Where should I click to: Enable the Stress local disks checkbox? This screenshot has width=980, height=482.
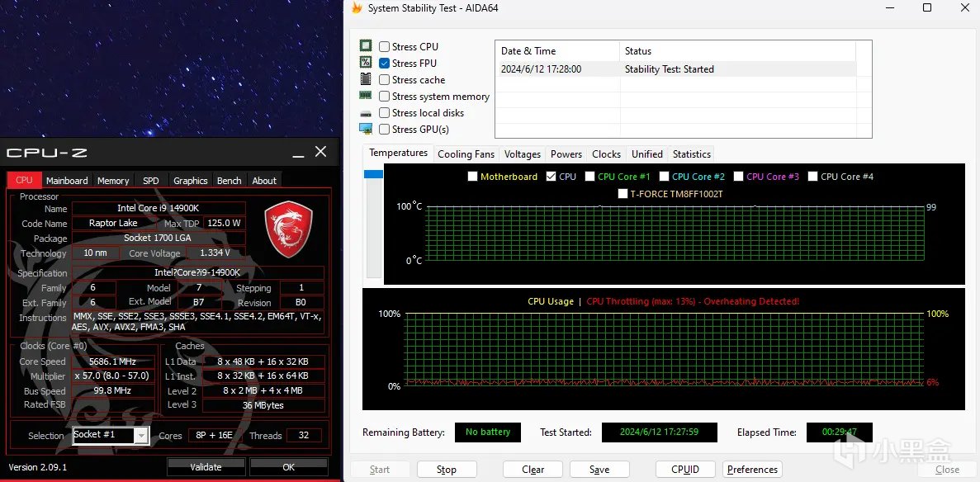[385, 112]
